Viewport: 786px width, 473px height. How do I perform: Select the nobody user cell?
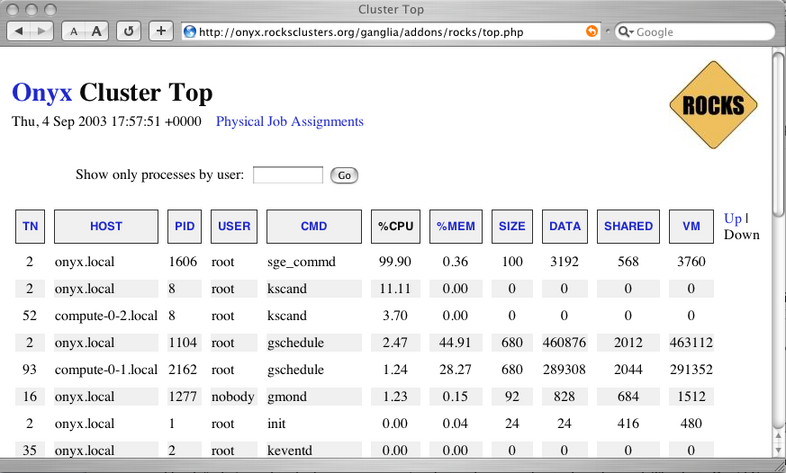pos(233,397)
